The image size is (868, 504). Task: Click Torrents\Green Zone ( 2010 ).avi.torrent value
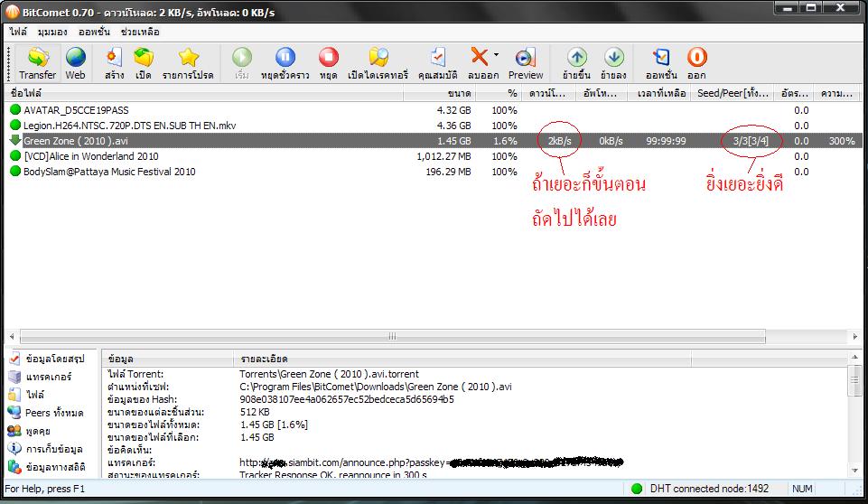[330, 374]
